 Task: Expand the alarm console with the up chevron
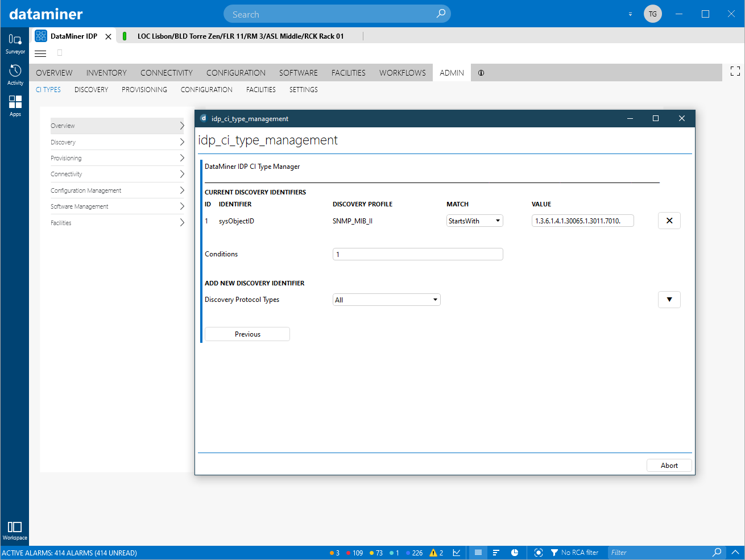[x=735, y=552]
